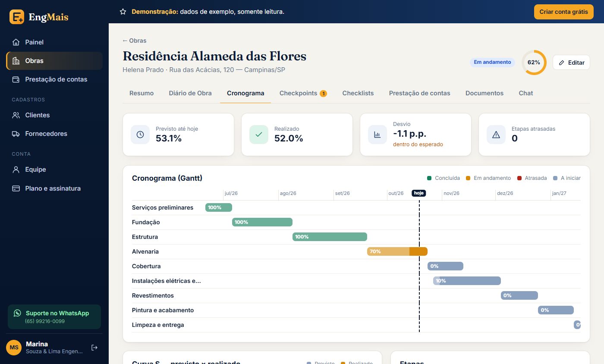
Task: Click the dentro do esperado text
Action: pyautogui.click(x=418, y=144)
